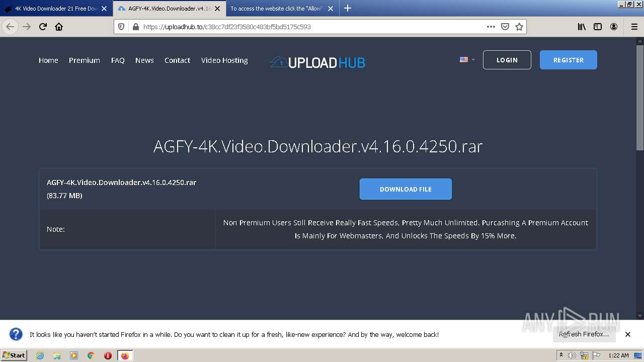
Task: Open Windows Explorer from taskbar
Action: tap(57, 355)
